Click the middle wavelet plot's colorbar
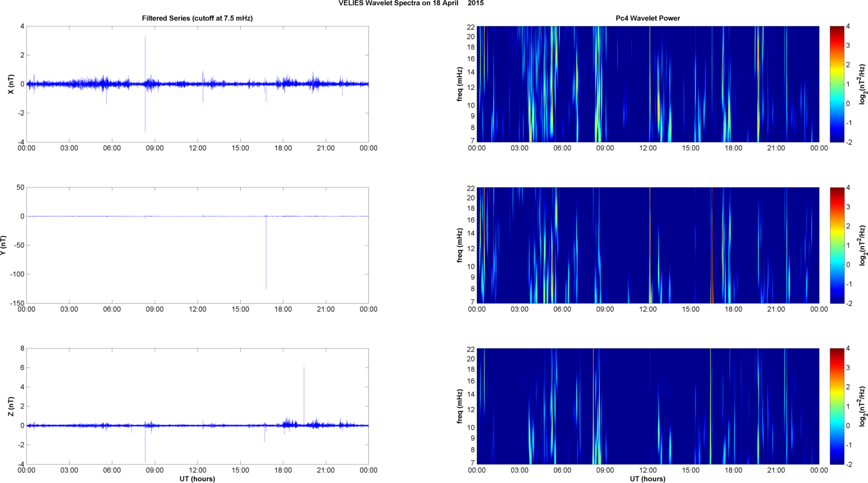 click(x=837, y=245)
